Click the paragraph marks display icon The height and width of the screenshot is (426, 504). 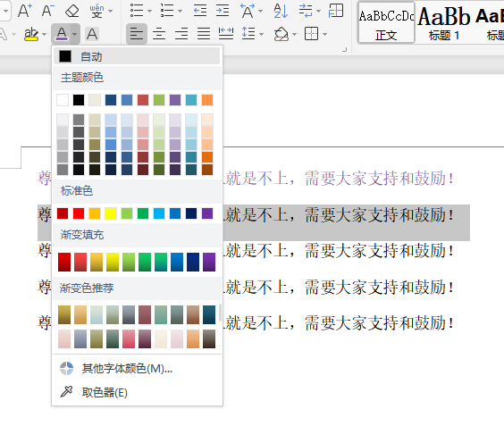point(306,11)
